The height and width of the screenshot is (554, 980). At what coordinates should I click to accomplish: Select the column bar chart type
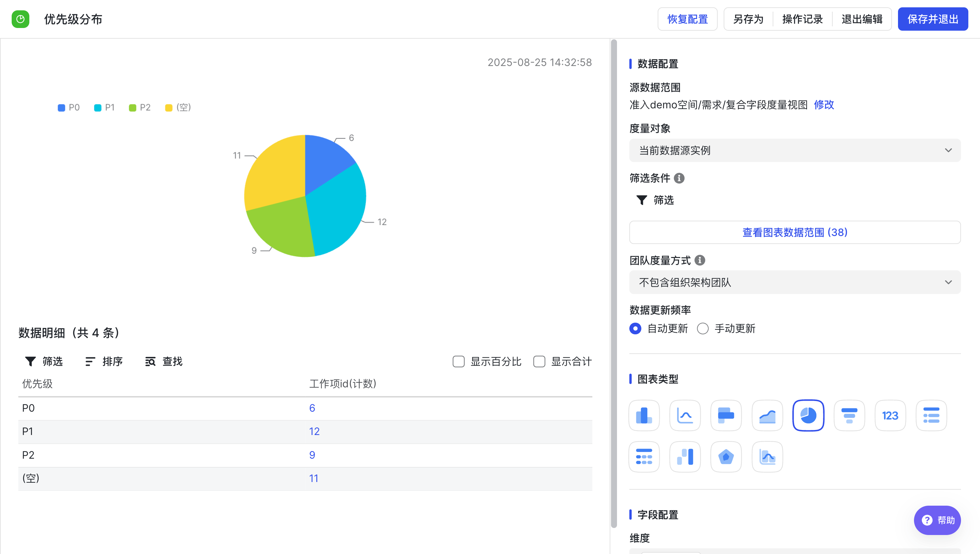(x=644, y=415)
